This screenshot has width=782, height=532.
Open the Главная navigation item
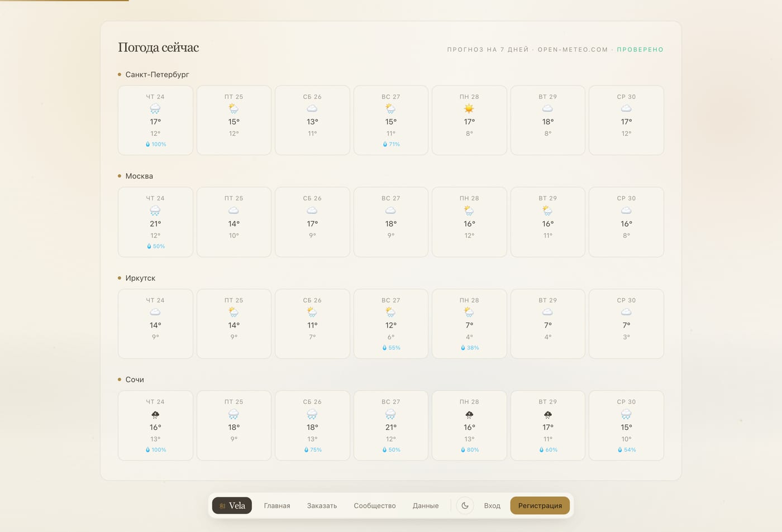pyautogui.click(x=277, y=506)
